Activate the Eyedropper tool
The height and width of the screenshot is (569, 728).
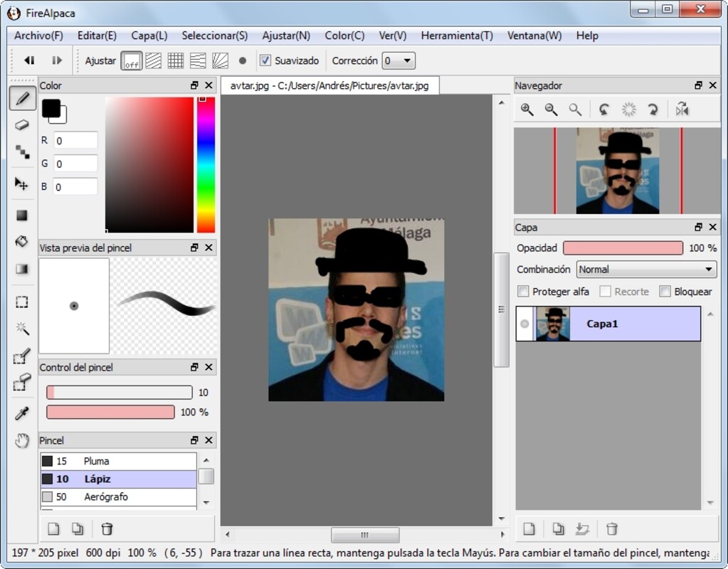click(x=22, y=414)
